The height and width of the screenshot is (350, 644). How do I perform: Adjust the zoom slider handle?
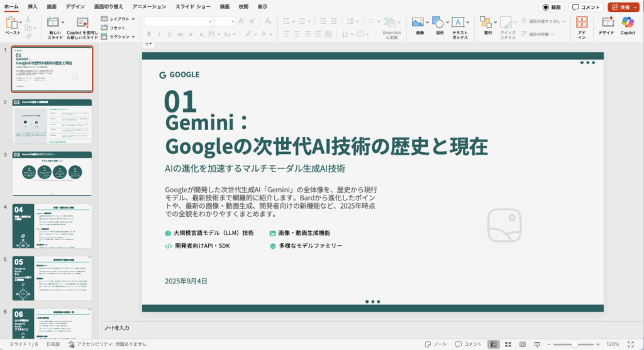574,344
